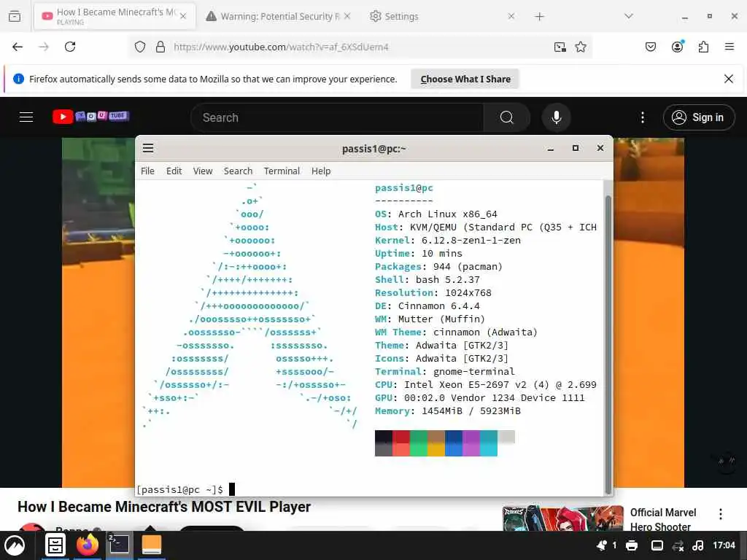
Task: Open YouTube guide hamburger menu
Action: point(26,117)
